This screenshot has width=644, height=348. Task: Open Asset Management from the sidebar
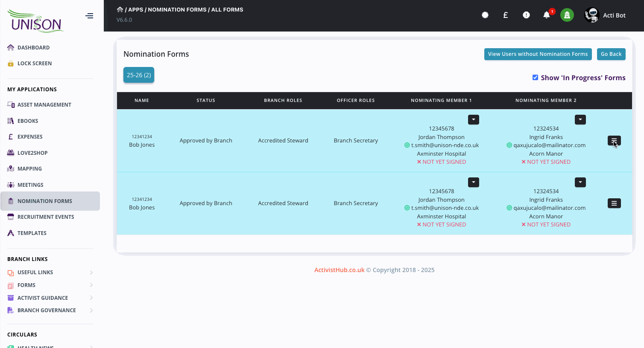click(44, 104)
